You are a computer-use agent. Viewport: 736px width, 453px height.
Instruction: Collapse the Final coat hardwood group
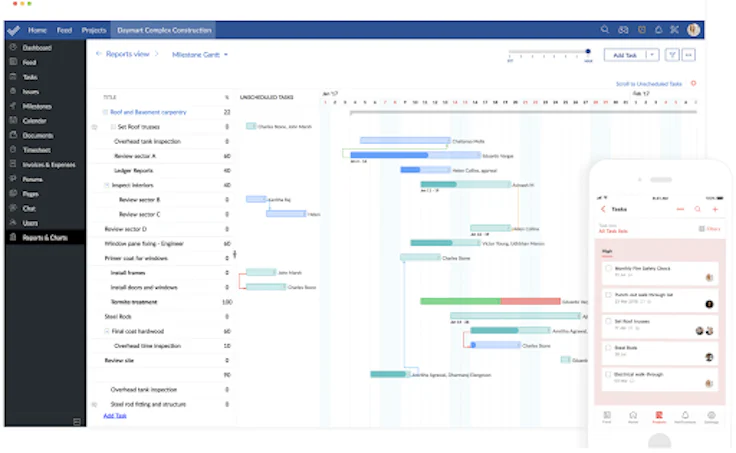(x=107, y=331)
